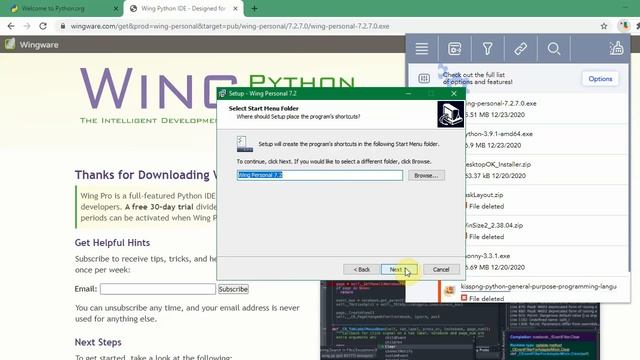This screenshot has width=640, height=360.
Task: Click Back in the Setup dialog
Action: tap(361, 269)
